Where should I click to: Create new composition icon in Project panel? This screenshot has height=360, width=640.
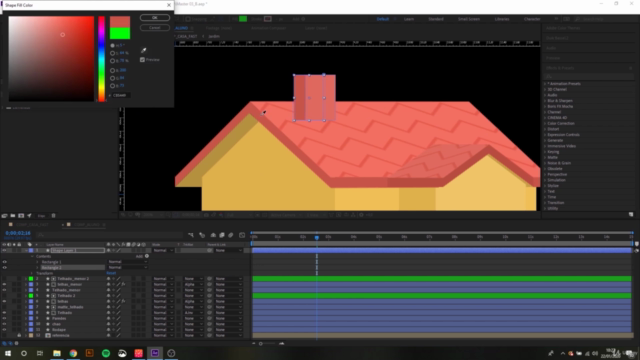coord(21,216)
